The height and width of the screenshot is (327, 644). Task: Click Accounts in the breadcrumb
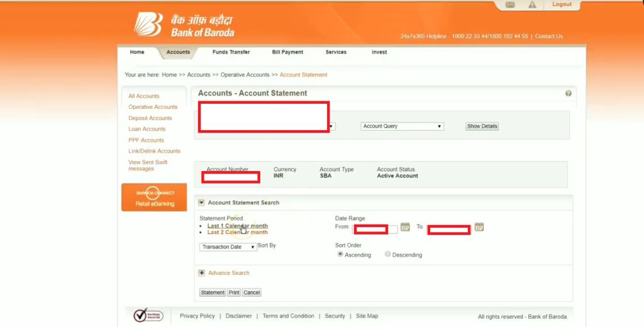(199, 75)
